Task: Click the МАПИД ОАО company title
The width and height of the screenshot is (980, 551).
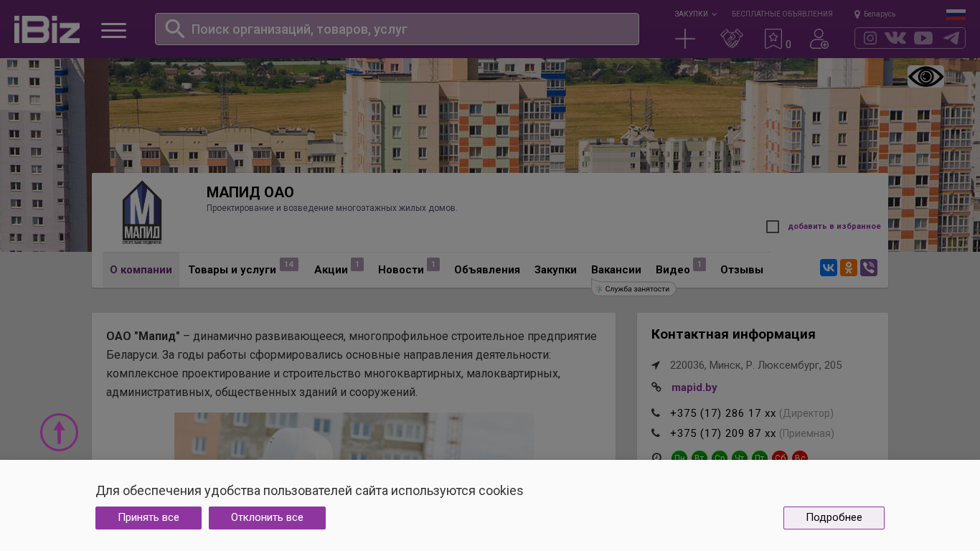Action: (x=250, y=192)
